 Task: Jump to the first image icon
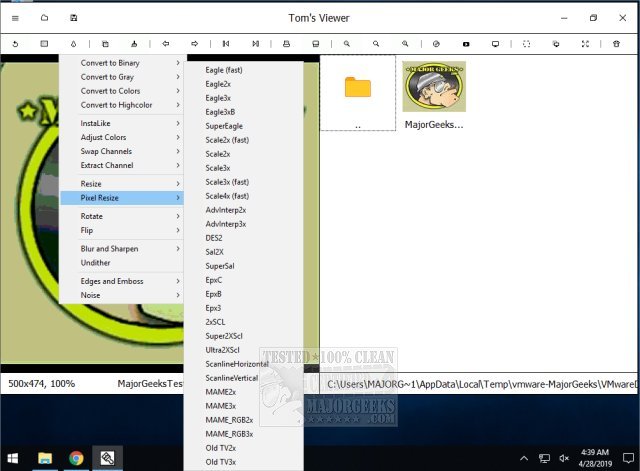point(226,43)
